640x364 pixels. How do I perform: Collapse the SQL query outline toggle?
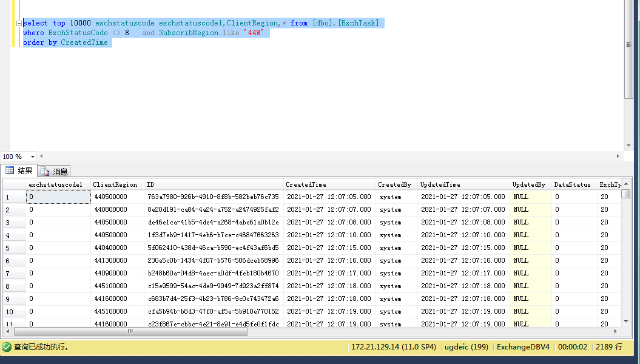pos(19,23)
